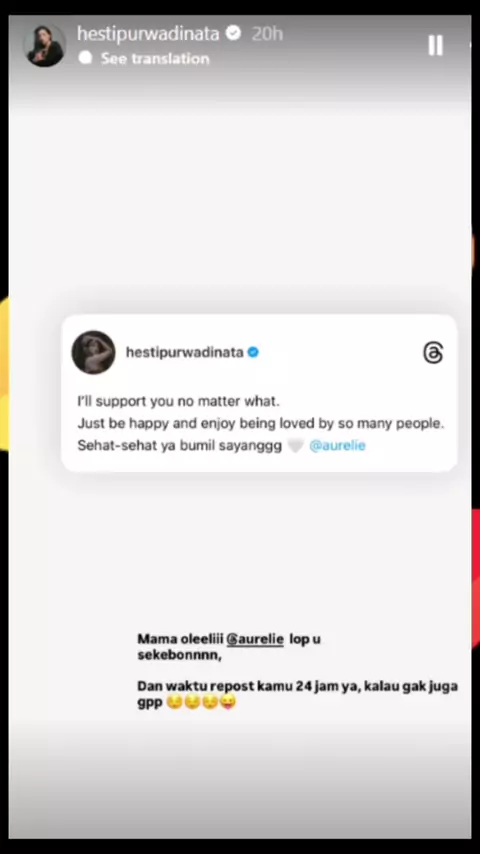The width and height of the screenshot is (480, 854).
Task: Open the Threads logo on the post card
Action: tap(433, 353)
